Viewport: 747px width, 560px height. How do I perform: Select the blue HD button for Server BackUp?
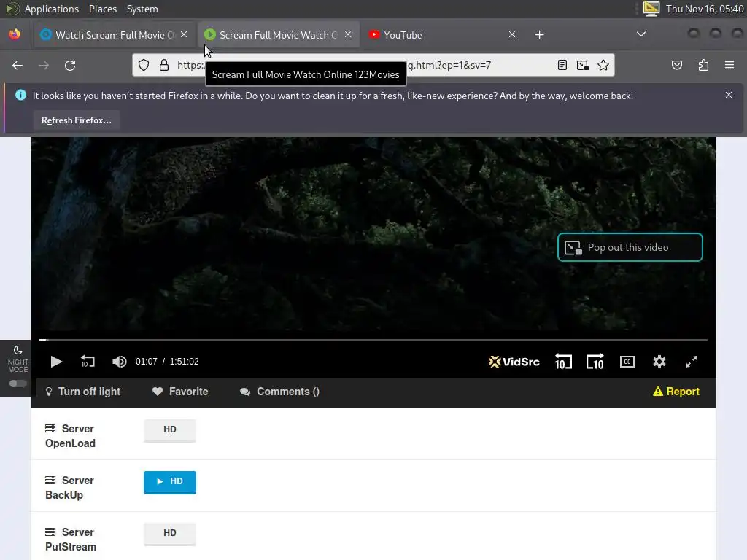click(x=169, y=481)
